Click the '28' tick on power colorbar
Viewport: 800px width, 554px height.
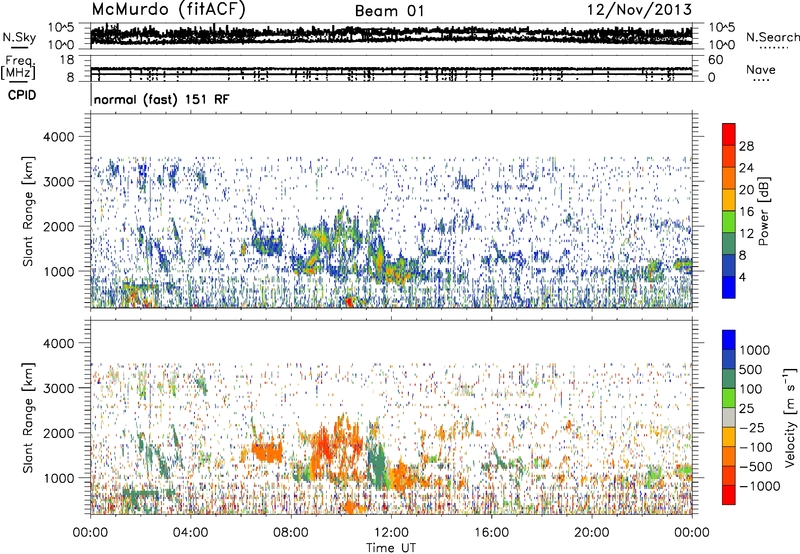point(746,146)
